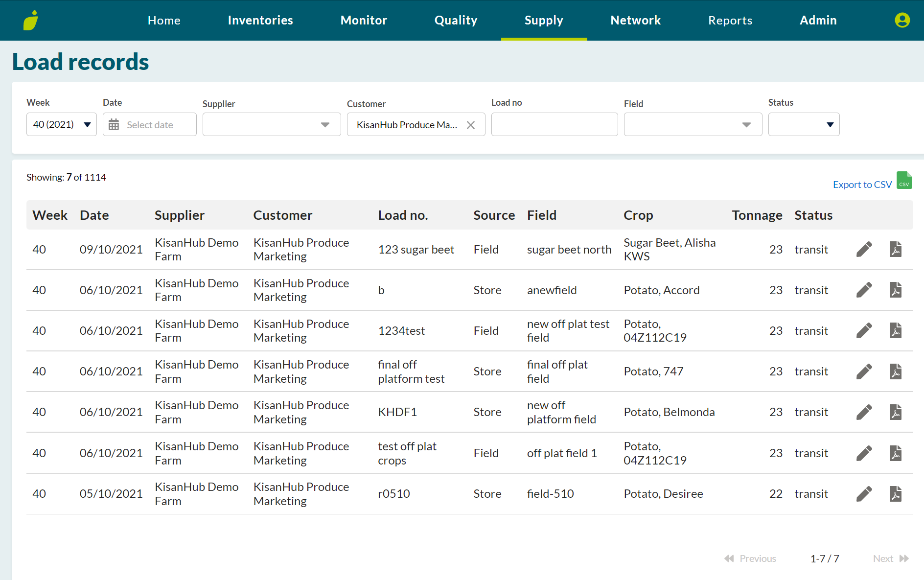This screenshot has width=924, height=580.
Task: Edit the r0510 load record
Action: [x=864, y=494]
